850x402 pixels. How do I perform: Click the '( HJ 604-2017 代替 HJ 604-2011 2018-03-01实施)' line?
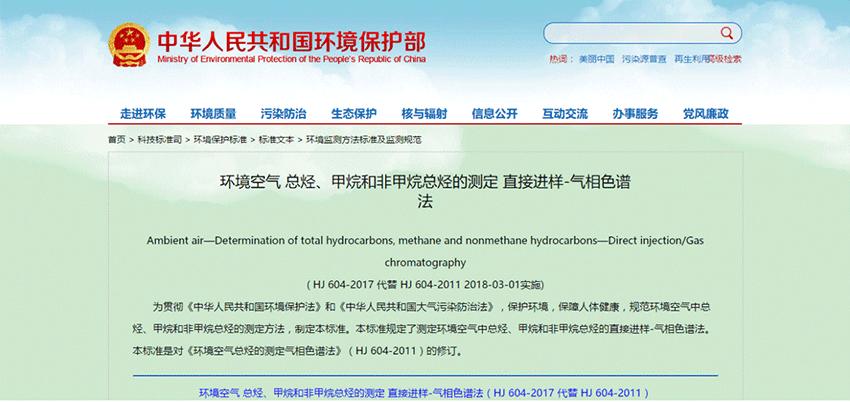pyautogui.click(x=425, y=284)
